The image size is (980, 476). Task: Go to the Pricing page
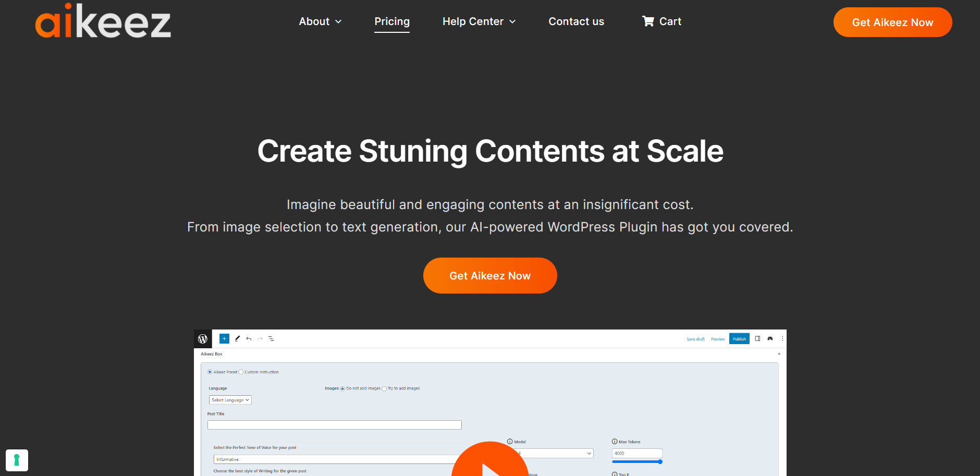point(392,21)
